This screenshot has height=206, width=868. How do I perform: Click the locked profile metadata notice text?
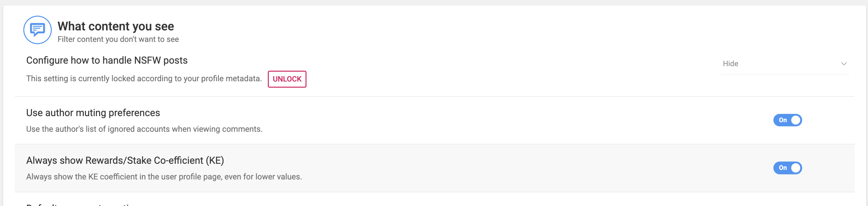(144, 79)
